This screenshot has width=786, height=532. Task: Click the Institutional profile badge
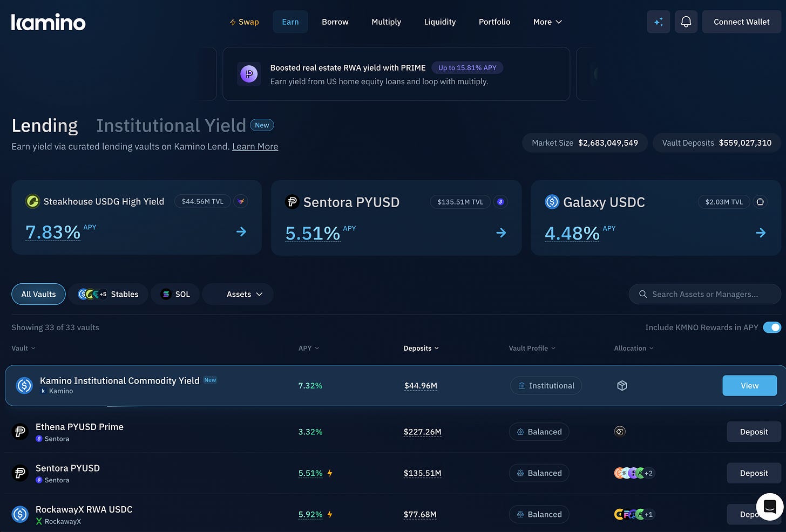click(546, 386)
